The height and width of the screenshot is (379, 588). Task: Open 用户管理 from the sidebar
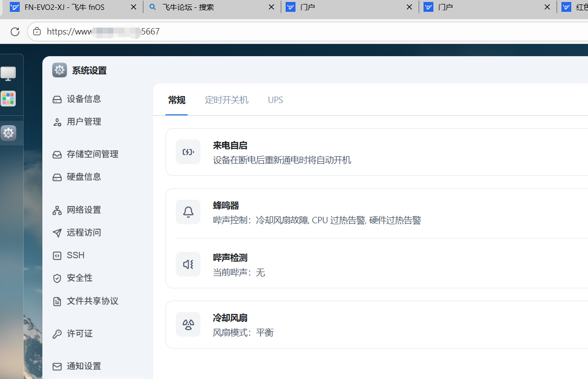pos(83,121)
